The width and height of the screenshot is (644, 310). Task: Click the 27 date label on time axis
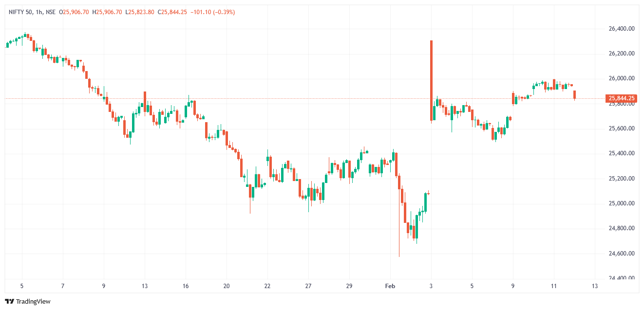[x=308, y=286]
